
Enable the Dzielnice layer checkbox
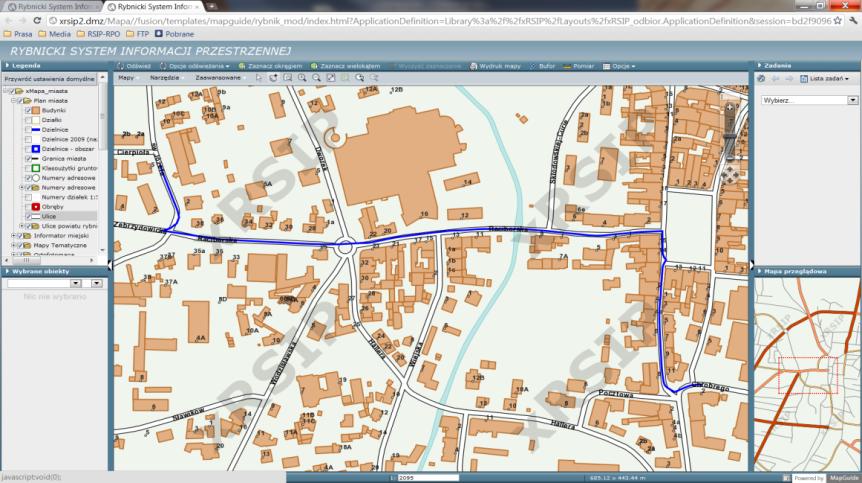pos(28,130)
